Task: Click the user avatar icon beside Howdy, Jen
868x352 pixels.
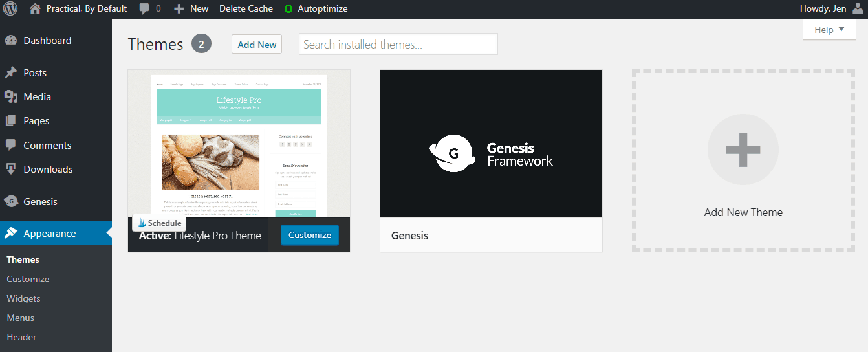Action: pyautogui.click(x=858, y=8)
